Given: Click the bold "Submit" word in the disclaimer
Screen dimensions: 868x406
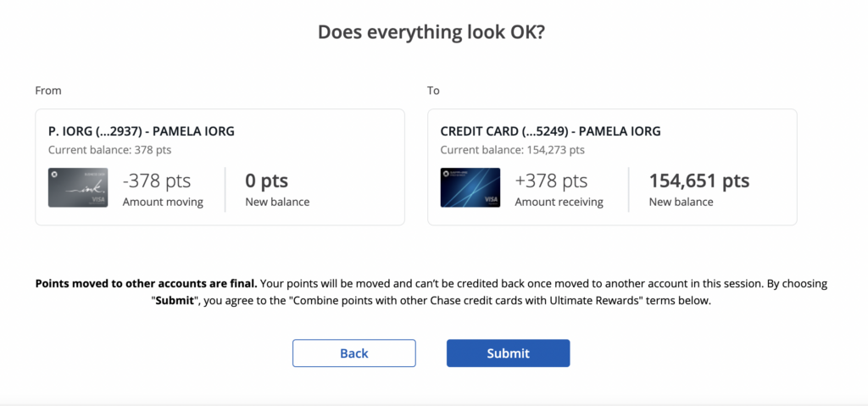Looking at the screenshot, I should tap(179, 301).
